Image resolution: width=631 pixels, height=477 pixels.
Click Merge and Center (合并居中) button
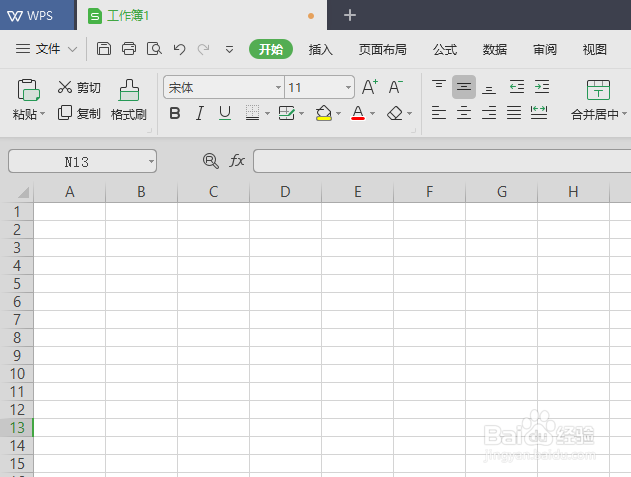coord(598,101)
